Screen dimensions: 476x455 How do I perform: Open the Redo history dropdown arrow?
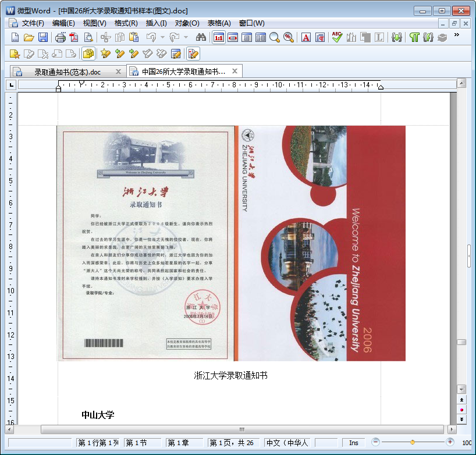186,37
